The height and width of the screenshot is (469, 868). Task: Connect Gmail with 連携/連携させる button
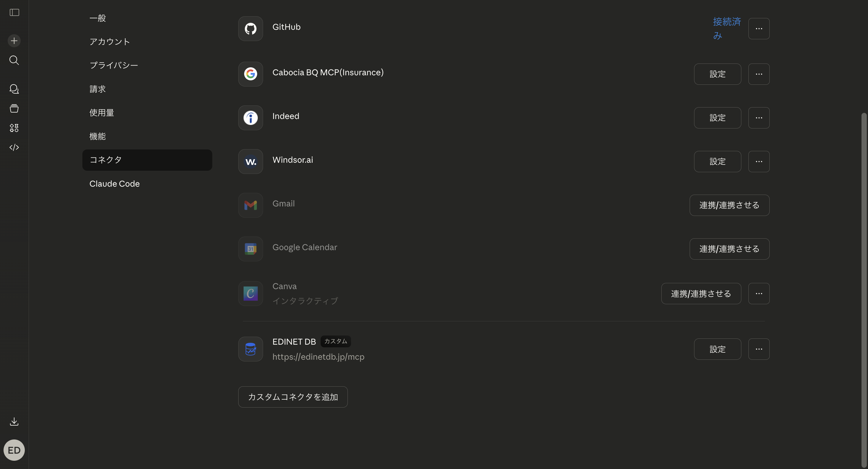click(729, 205)
